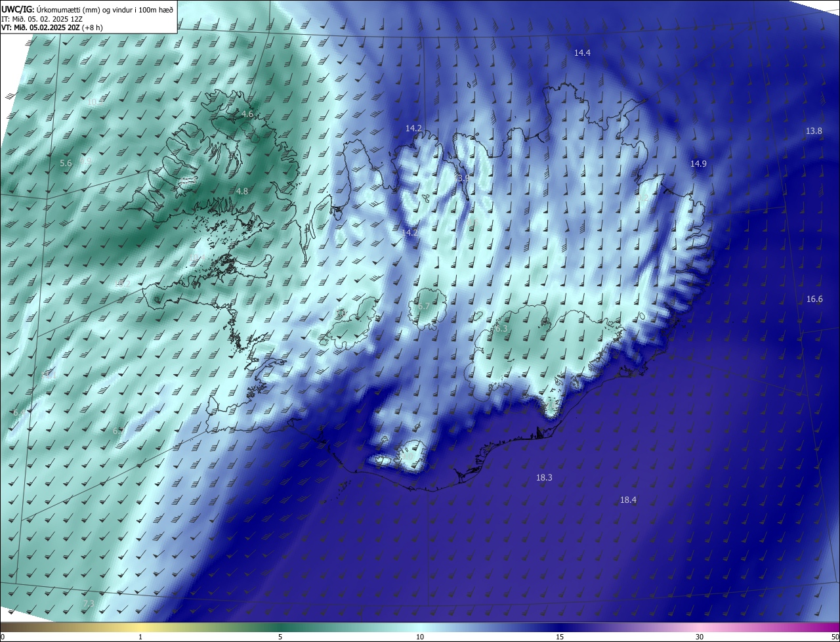Click the 16.6 value label on the map
This screenshot has width=840, height=642.
click(x=814, y=299)
